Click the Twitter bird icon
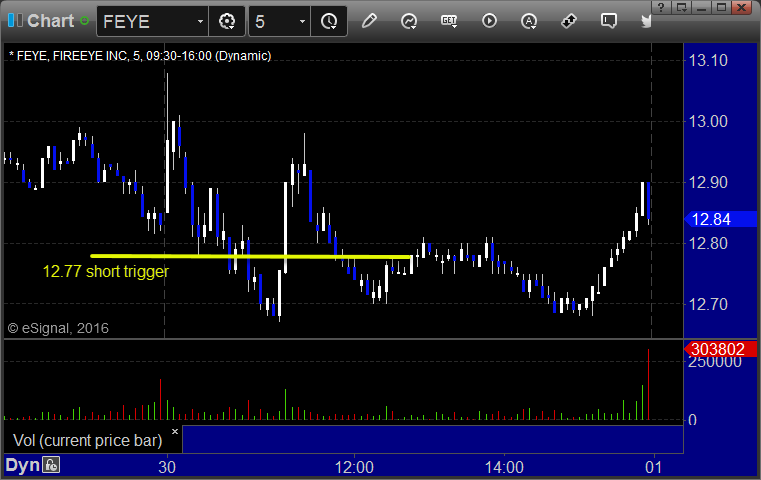Viewport: 761px width, 480px height. [x=645, y=21]
